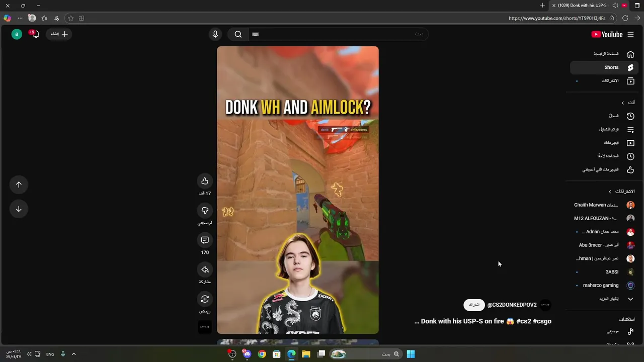This screenshot has height=362, width=644.
Task: Open @CS2DONKEDPOV2 channel name
Action: pyautogui.click(x=512, y=305)
